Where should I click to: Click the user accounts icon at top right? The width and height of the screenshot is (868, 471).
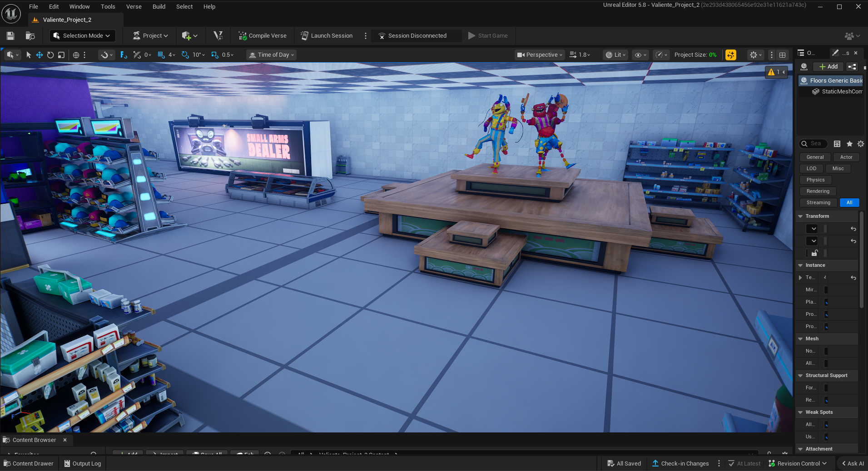[852, 36]
